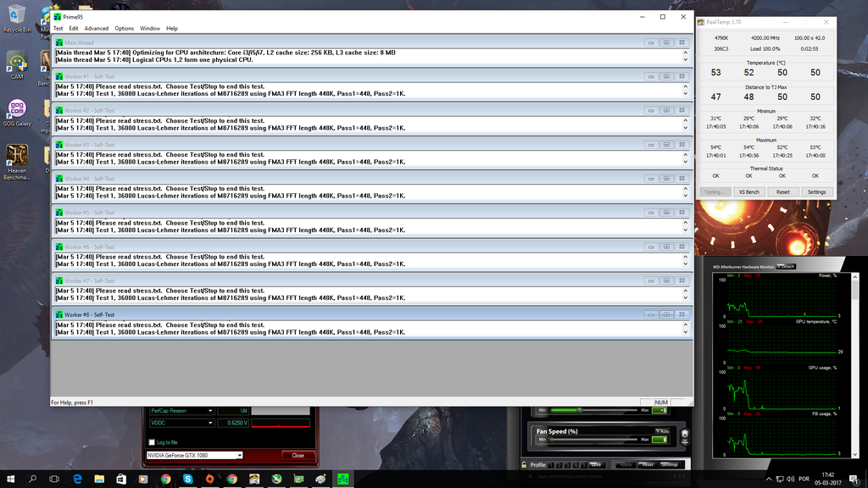
Task: Click the Worker #8 Self-Test window icon
Action: tap(59, 314)
